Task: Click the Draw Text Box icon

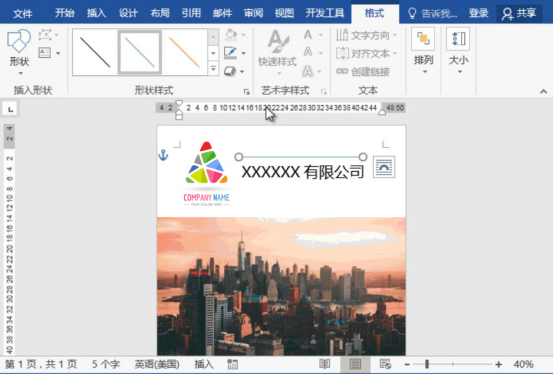Action: tap(45, 53)
